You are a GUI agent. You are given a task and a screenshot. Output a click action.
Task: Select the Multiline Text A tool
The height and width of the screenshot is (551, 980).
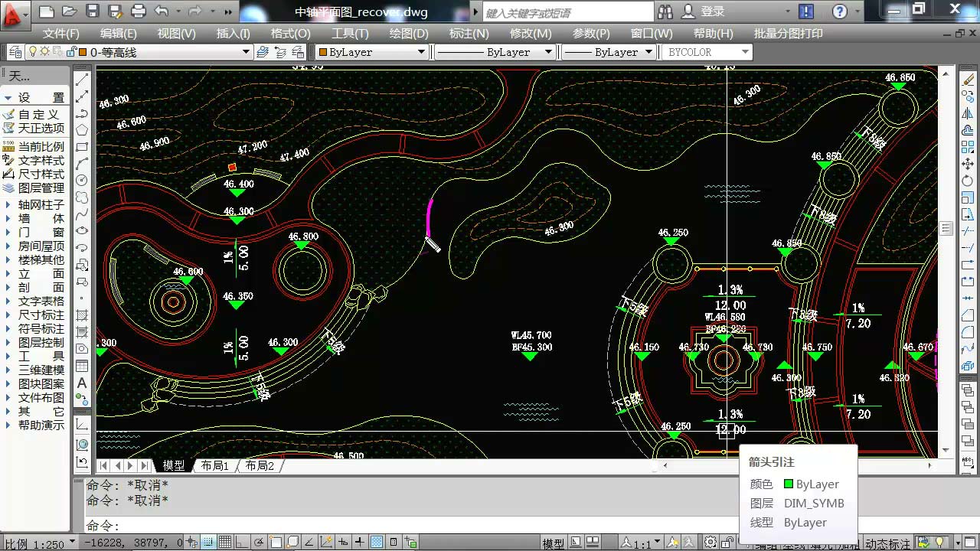coord(82,383)
